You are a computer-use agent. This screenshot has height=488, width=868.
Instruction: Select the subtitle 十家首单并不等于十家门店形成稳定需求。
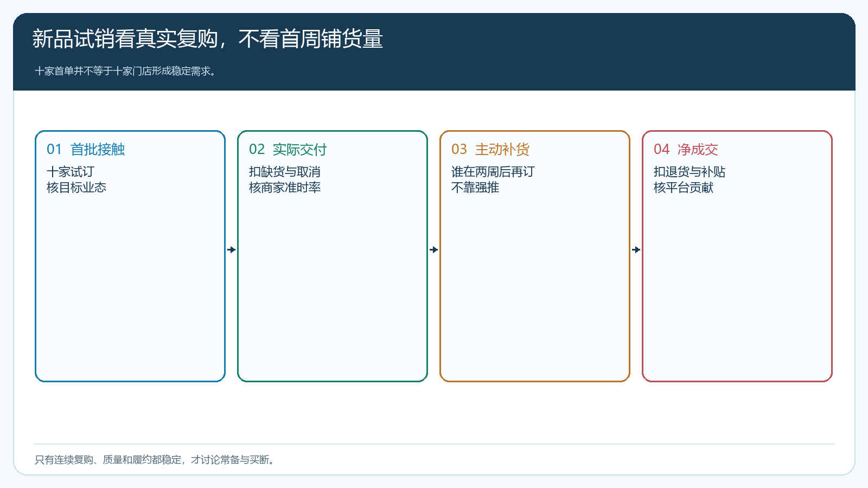click(x=126, y=71)
